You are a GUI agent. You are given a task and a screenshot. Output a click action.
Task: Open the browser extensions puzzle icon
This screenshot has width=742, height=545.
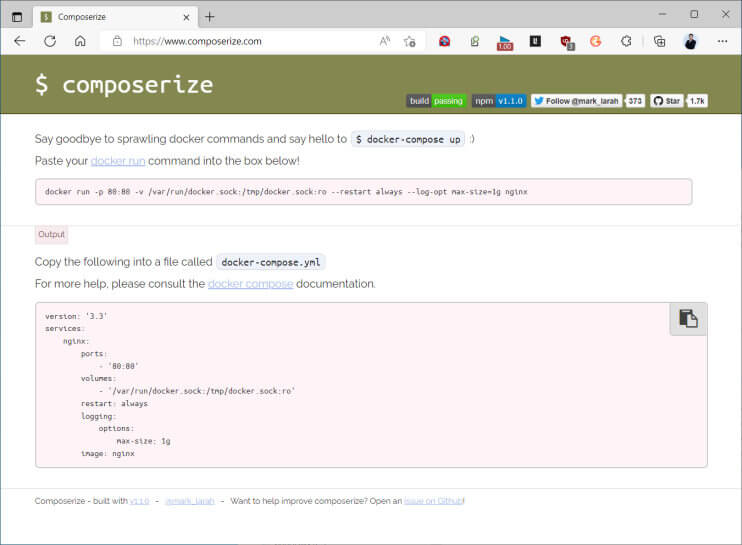tap(626, 41)
